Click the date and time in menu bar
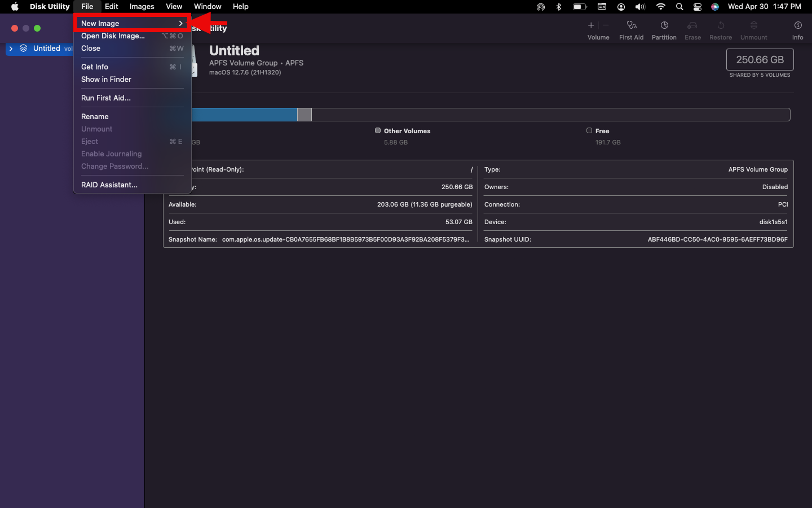 (x=764, y=7)
